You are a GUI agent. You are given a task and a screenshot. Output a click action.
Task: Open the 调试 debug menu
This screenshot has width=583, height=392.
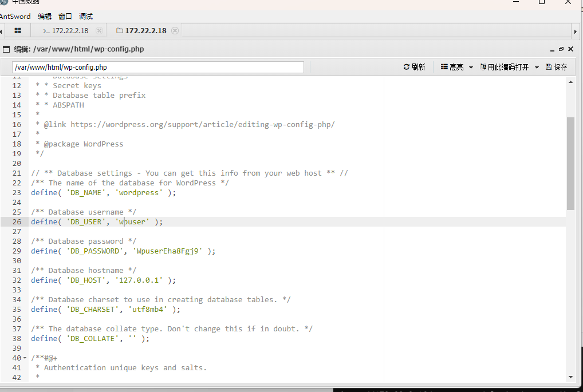[86, 17]
